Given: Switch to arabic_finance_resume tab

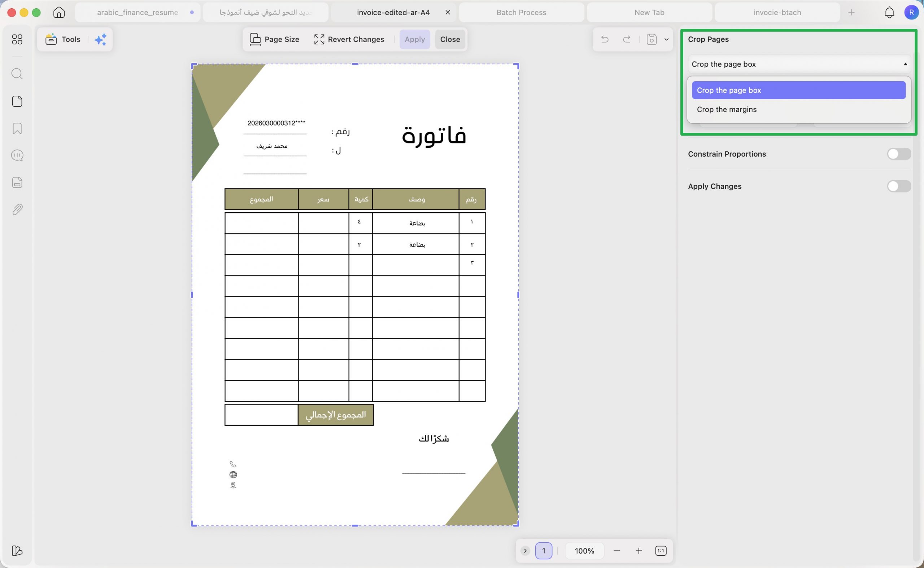Looking at the screenshot, I should (138, 12).
